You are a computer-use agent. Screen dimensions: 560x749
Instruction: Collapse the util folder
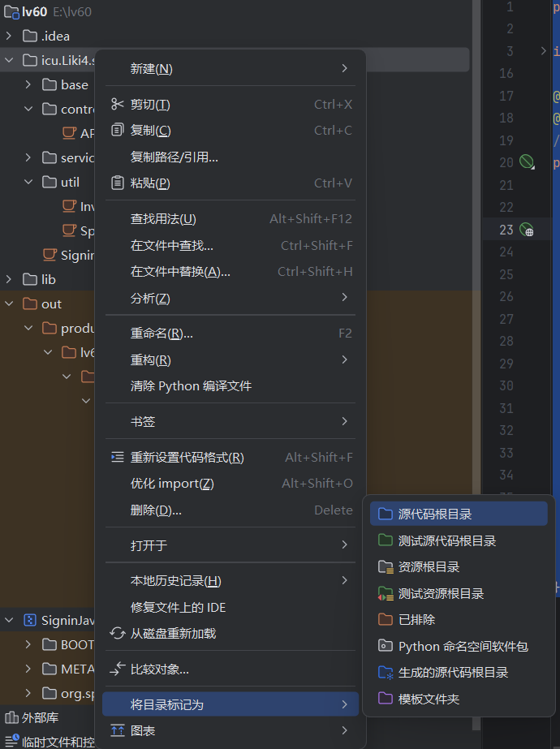28,182
